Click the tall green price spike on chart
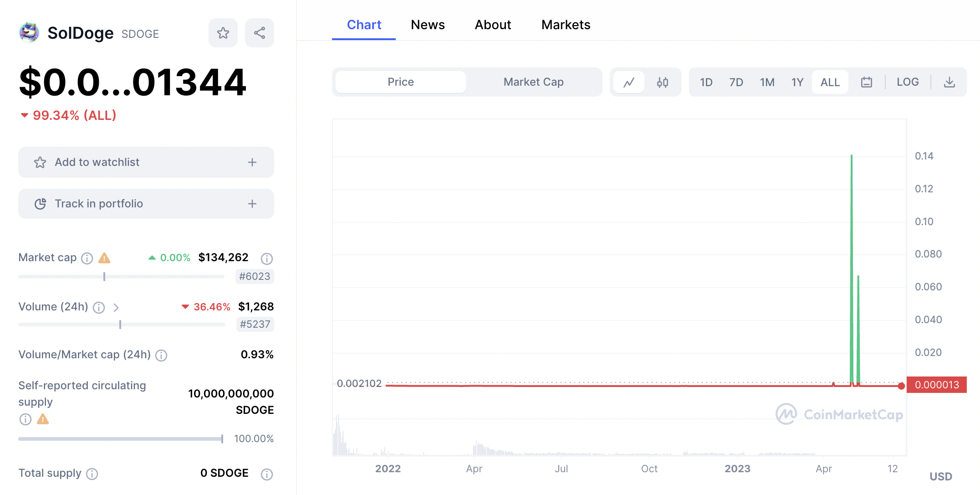980x495 pixels. (x=852, y=270)
